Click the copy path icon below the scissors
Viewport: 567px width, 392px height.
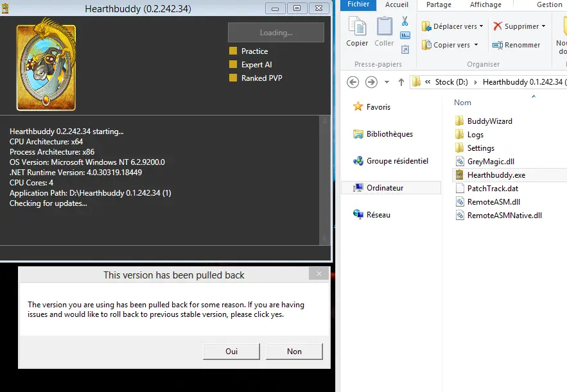[x=405, y=35]
